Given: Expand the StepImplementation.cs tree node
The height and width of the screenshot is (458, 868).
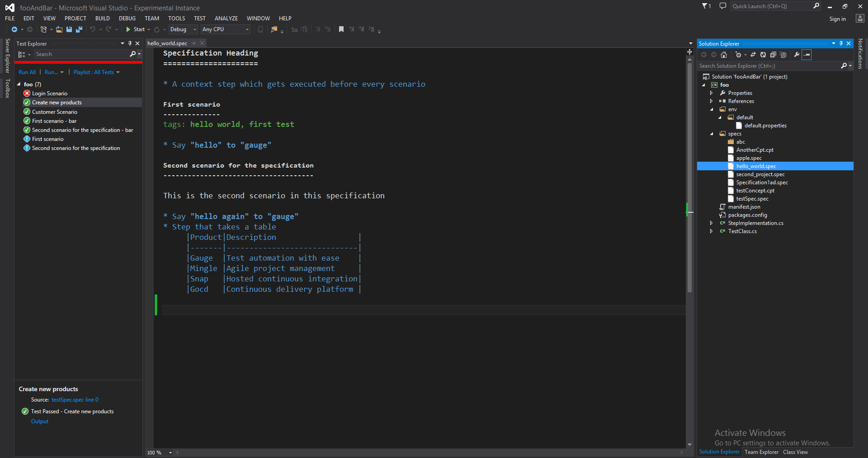Looking at the screenshot, I should click(711, 223).
